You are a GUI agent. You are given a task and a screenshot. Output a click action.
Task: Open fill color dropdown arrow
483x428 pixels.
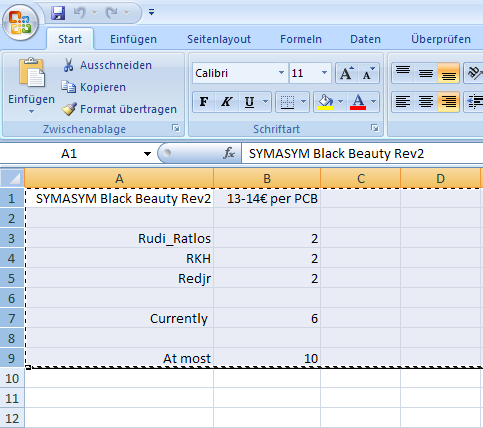pyautogui.click(x=340, y=102)
